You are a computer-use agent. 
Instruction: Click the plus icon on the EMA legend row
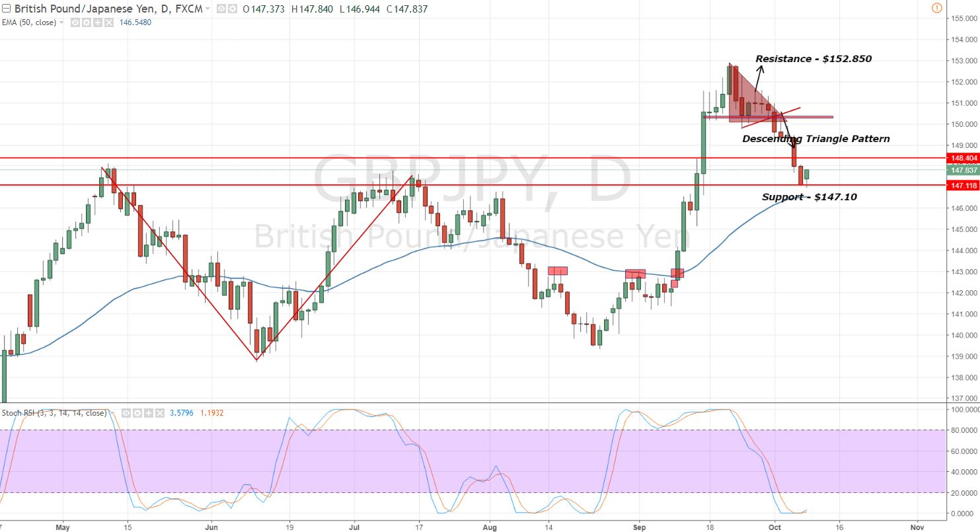click(x=98, y=22)
